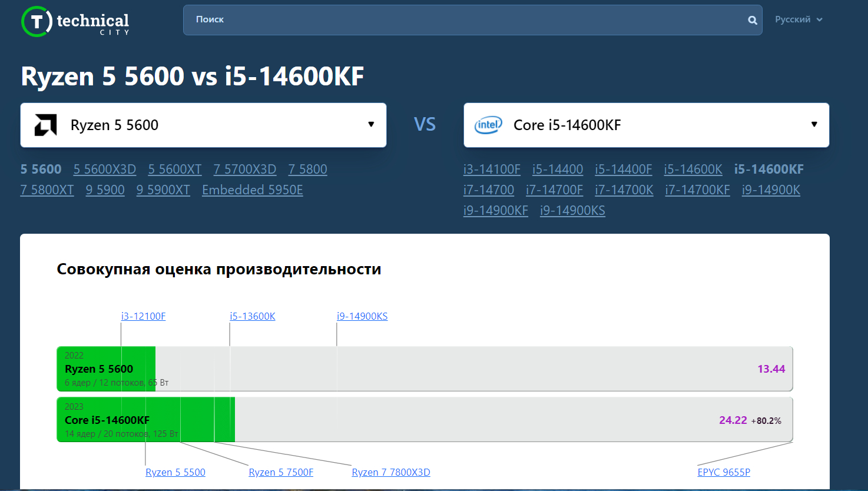Open the Ryzen 5 5500 chart link
This screenshot has height=491, width=868.
tap(175, 472)
